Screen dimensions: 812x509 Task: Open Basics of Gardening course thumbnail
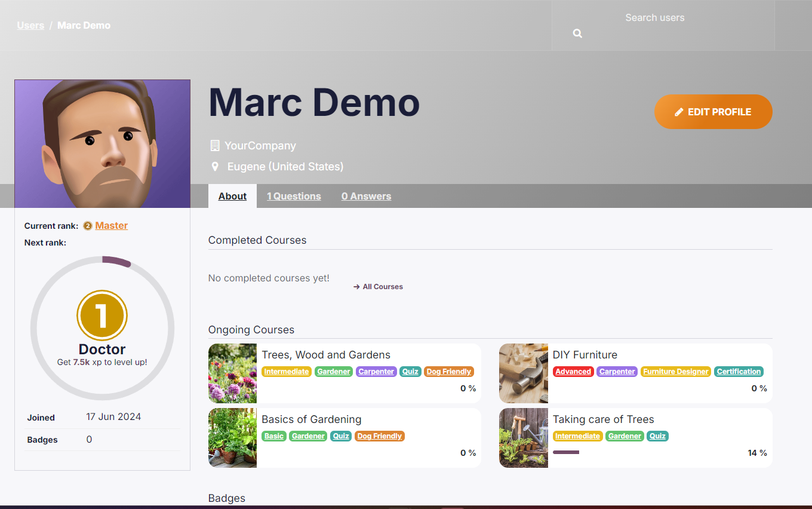pyautogui.click(x=232, y=438)
